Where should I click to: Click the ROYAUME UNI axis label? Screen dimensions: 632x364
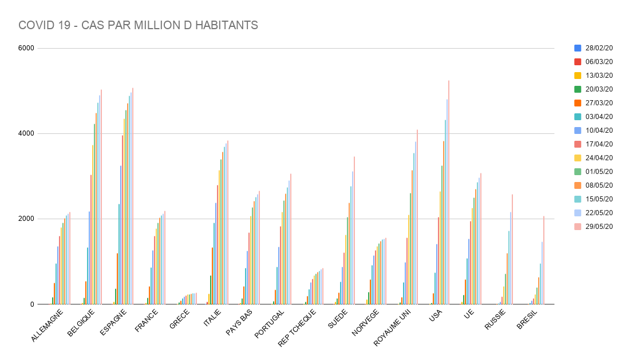(394, 329)
